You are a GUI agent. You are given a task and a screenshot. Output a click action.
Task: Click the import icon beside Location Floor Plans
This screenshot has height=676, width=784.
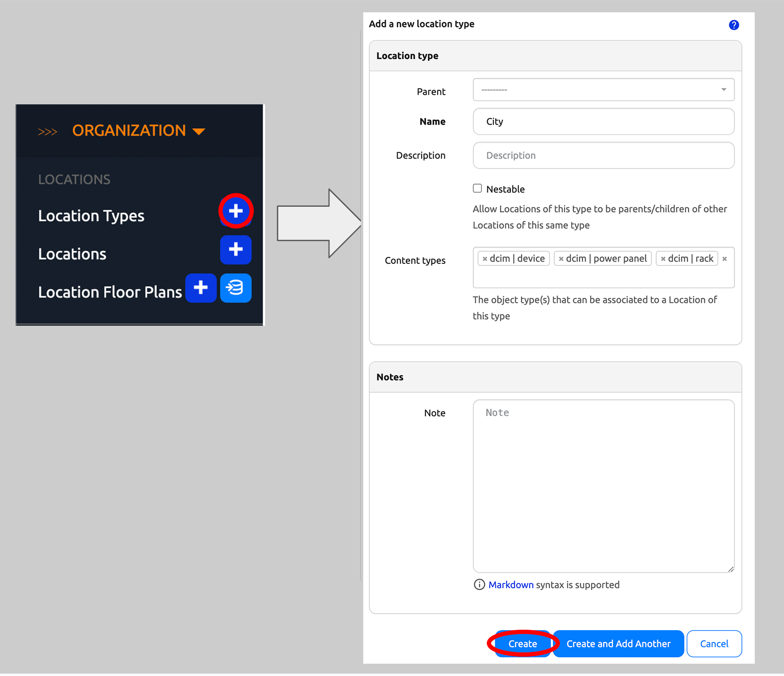(236, 288)
